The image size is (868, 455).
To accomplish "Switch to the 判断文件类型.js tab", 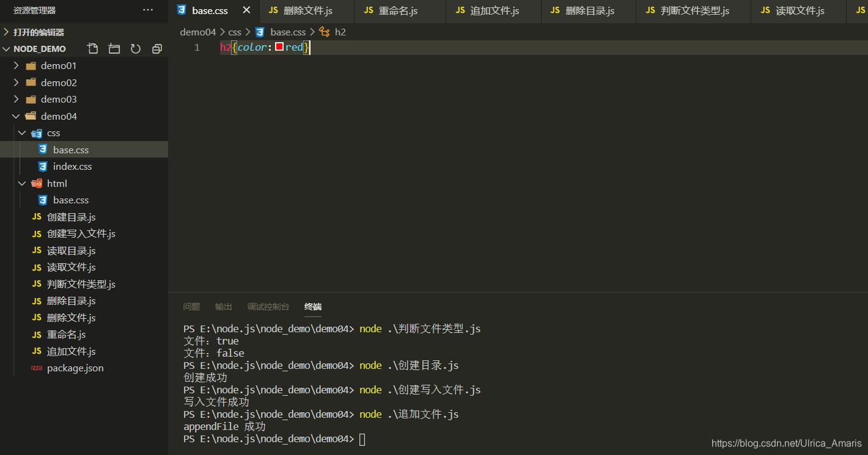I will pos(694,11).
